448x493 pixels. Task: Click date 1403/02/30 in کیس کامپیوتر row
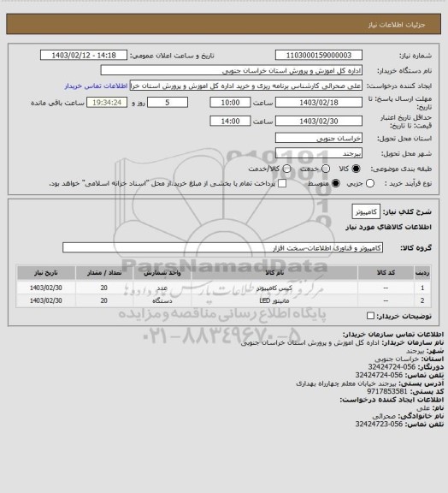(46, 288)
